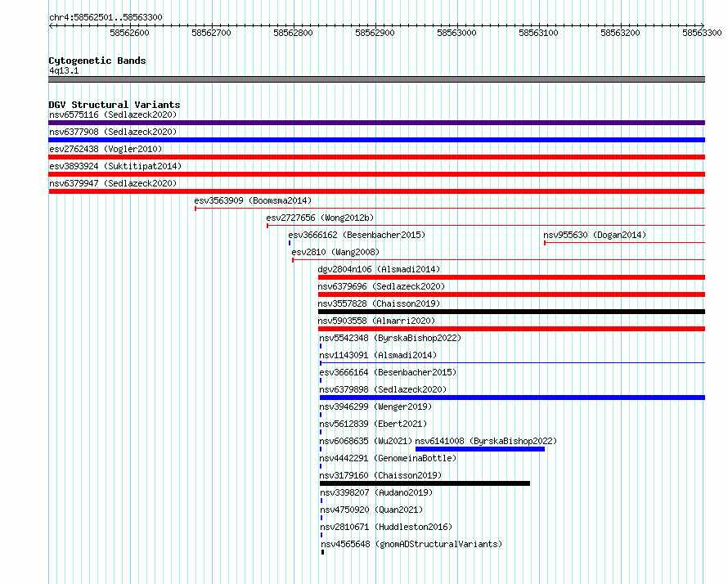
Task: Open esv3666164 (Besenbacher2015) label
Action: [x=388, y=372]
